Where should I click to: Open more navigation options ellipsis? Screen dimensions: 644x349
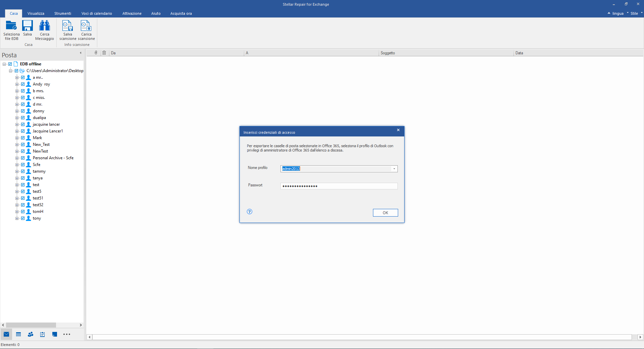coord(67,334)
